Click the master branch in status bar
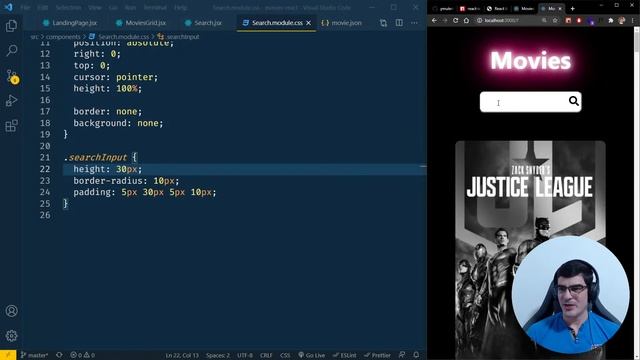This screenshot has width=640, height=360. [34, 355]
